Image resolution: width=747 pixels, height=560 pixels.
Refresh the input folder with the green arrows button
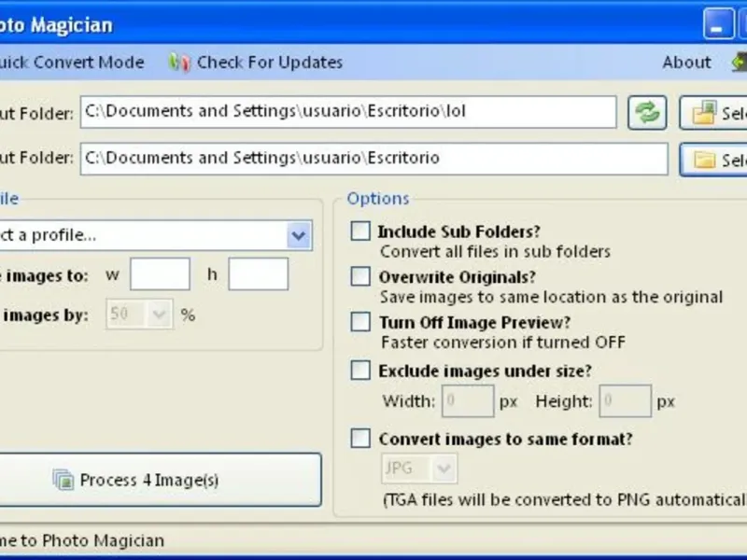pos(647,112)
